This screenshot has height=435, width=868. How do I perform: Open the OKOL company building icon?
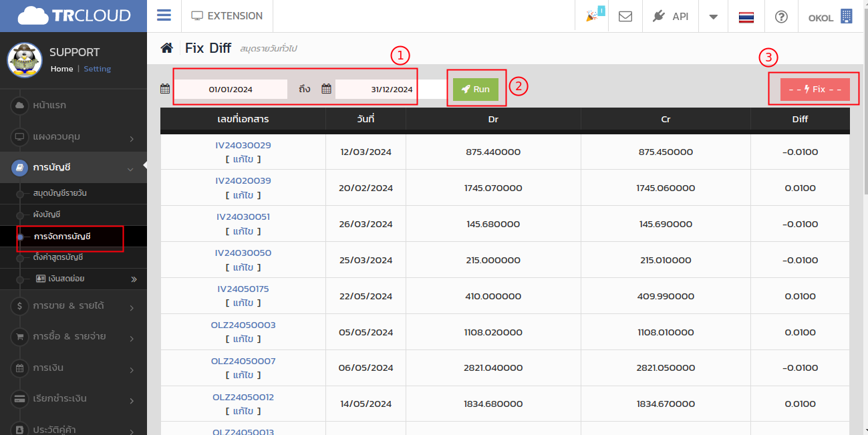847,16
